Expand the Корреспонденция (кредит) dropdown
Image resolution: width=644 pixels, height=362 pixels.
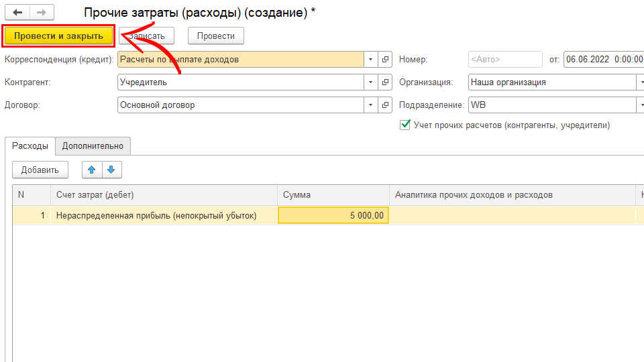(371, 59)
